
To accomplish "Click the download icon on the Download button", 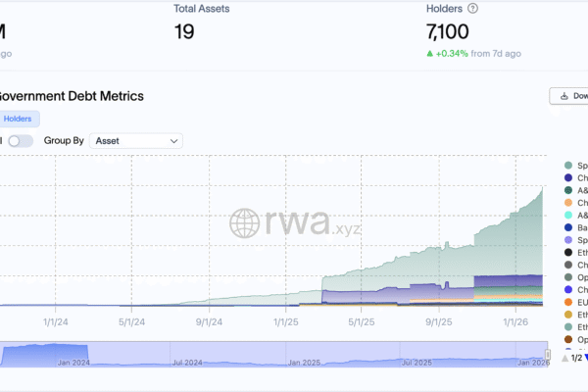I will pyautogui.click(x=564, y=96).
